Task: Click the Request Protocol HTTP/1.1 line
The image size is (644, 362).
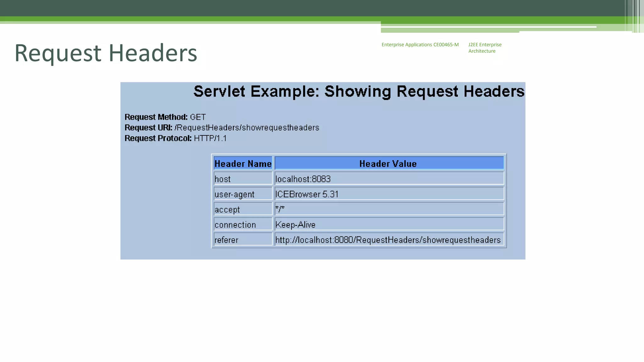Action: 175,138
